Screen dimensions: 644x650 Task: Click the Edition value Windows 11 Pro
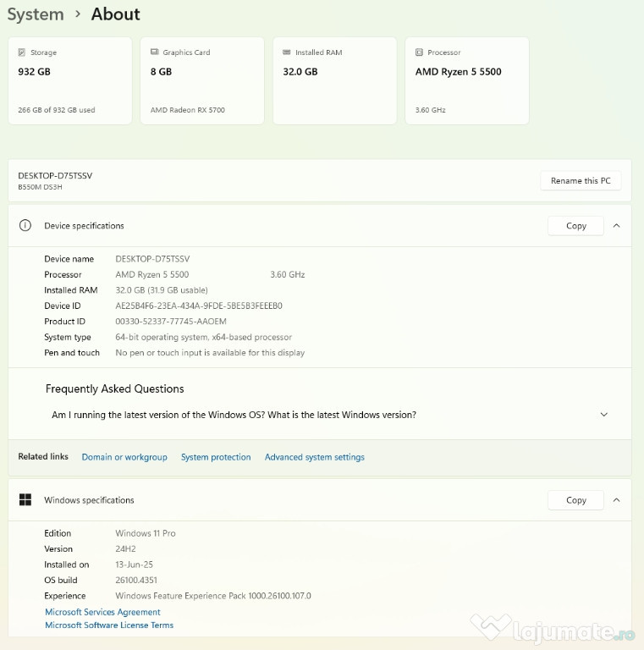146,533
